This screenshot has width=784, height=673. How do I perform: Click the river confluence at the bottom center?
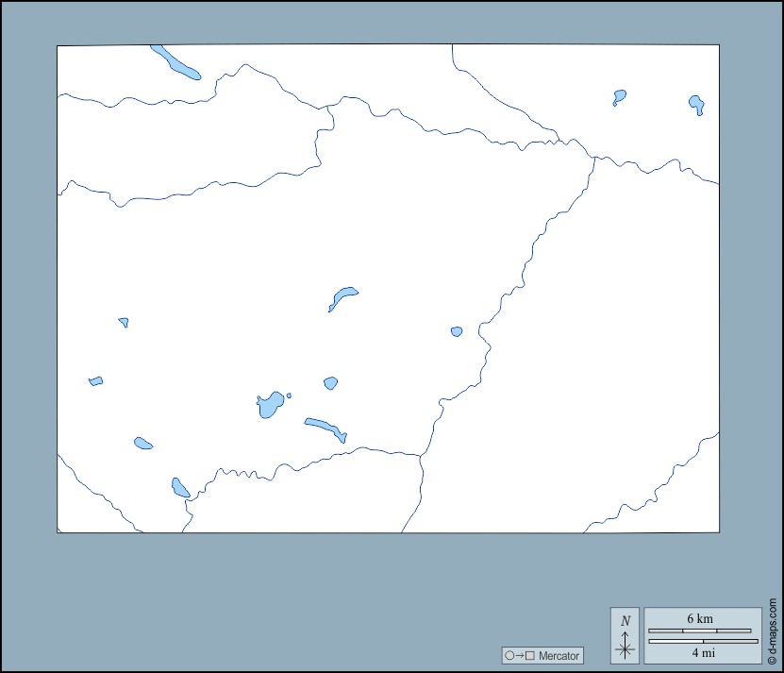[x=421, y=456]
